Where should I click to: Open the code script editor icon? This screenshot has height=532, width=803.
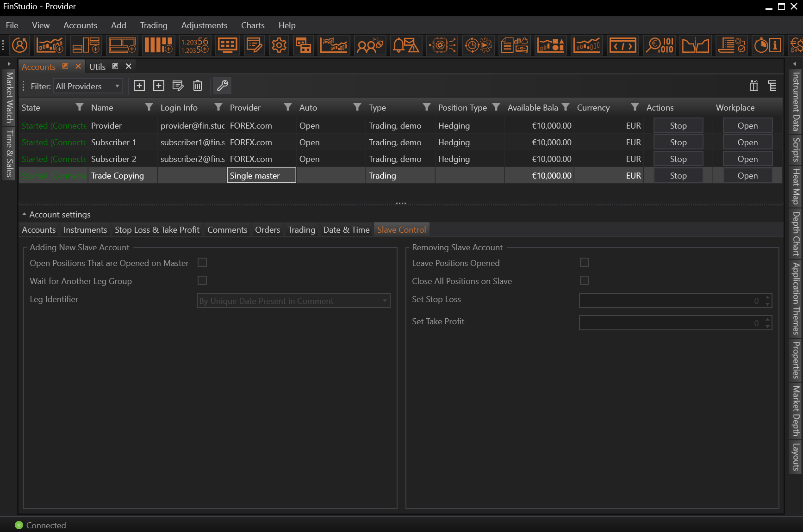[622, 45]
